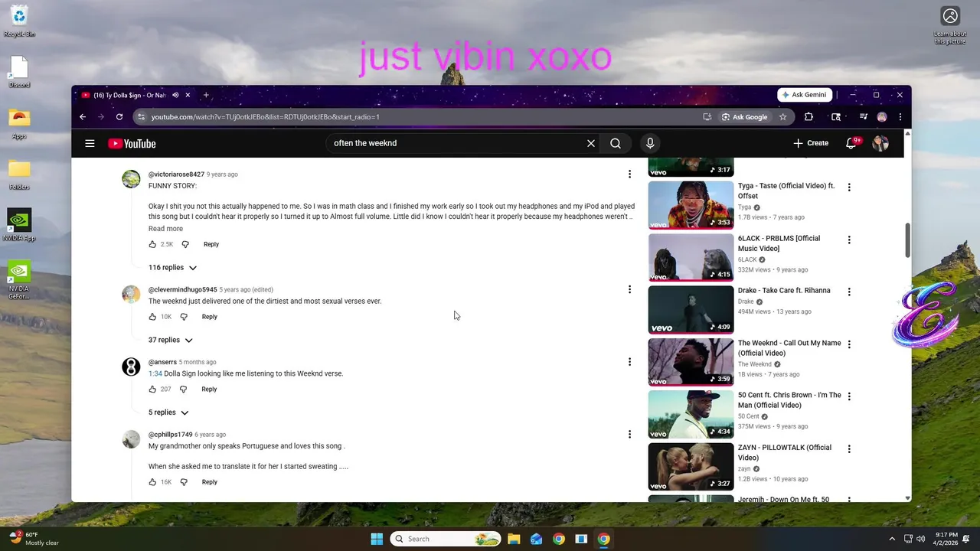Screen dimensions: 980x551
Task: Clear the search box with the X
Action: tap(591, 143)
